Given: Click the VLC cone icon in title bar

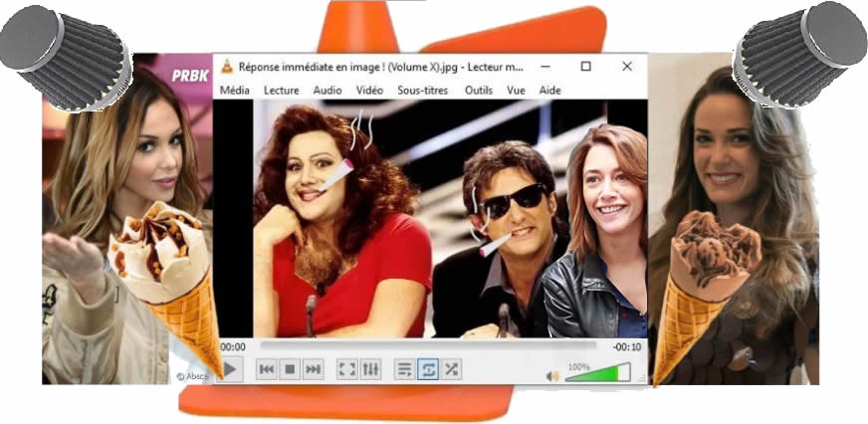Looking at the screenshot, I should point(227,67).
